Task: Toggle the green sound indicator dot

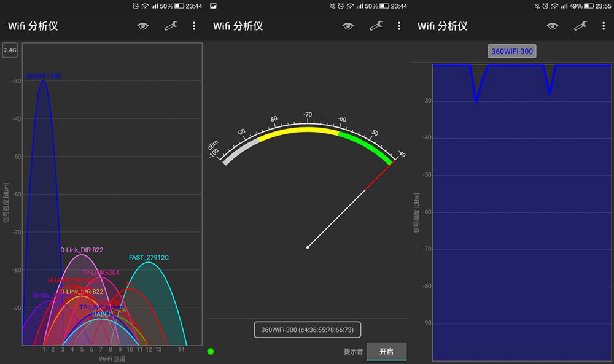Action: [211, 352]
